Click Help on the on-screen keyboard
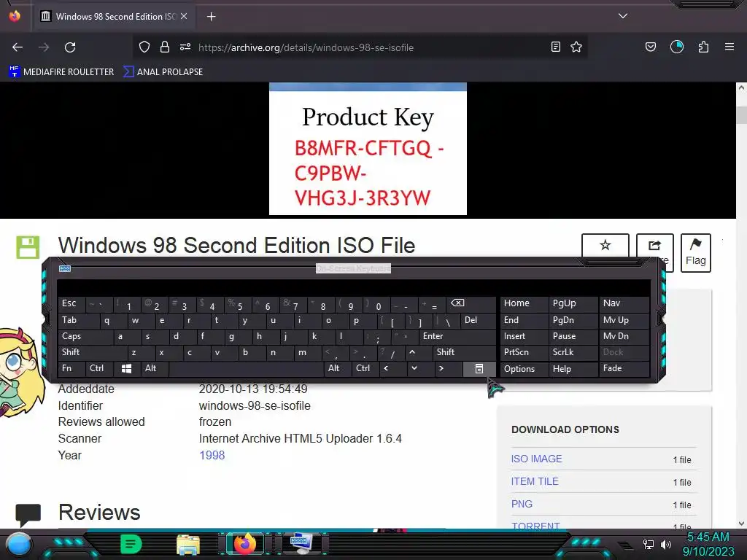747x560 pixels. pyautogui.click(x=573, y=369)
